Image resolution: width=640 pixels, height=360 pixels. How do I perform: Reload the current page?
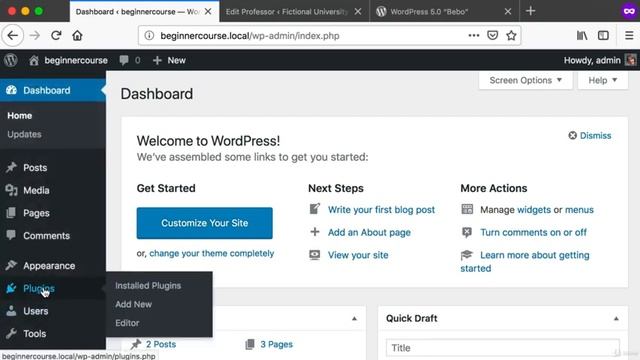56,36
